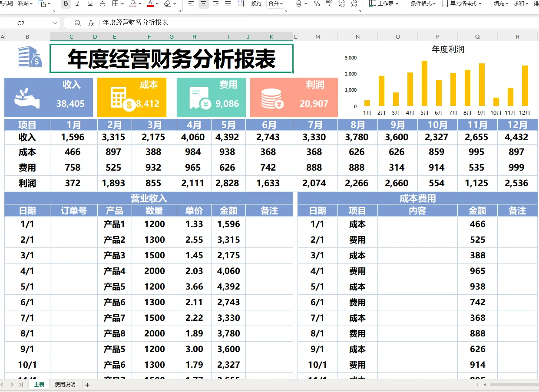
Task: Select the 内容 column header cell
Action: 417,211
